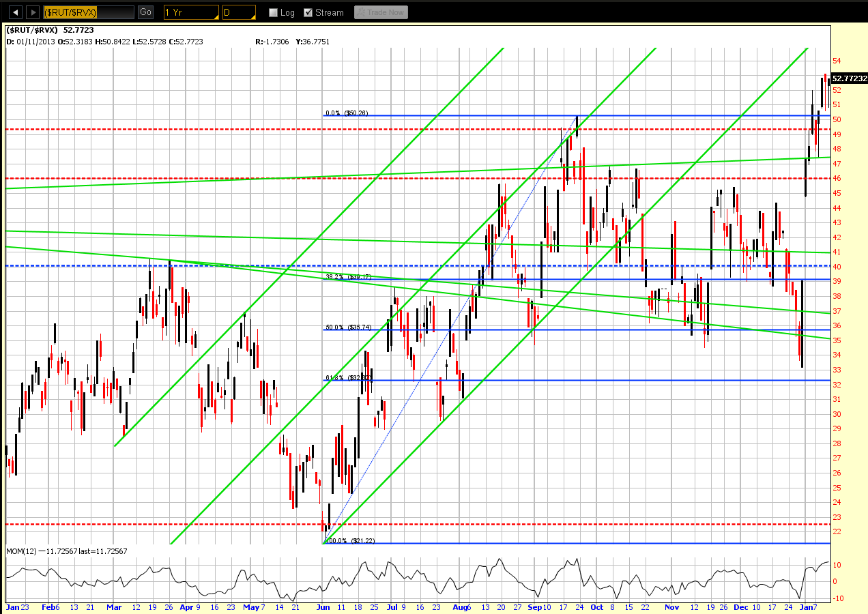Image resolution: width=868 pixels, height=614 pixels.
Task: Enable the Log scale checkbox
Action: pyautogui.click(x=274, y=13)
